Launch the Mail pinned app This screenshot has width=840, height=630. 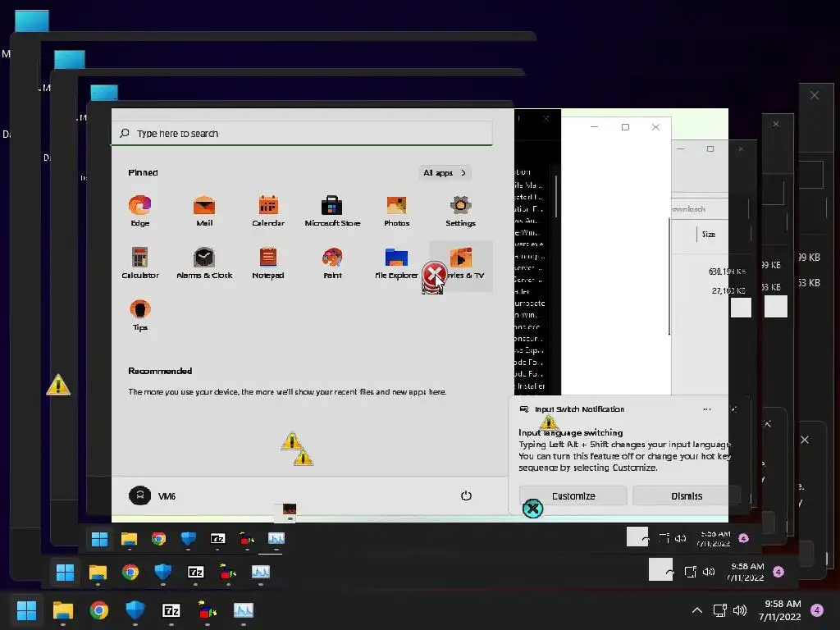[x=204, y=211]
